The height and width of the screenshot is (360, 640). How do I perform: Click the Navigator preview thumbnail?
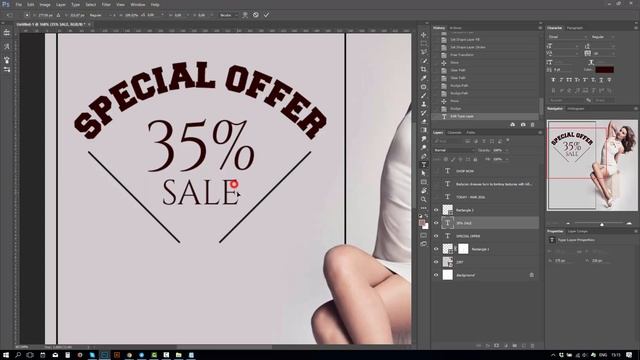coord(592,165)
